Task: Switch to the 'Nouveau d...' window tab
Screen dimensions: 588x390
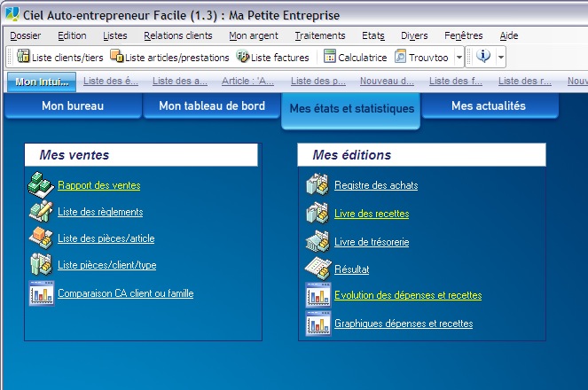Action: [x=387, y=81]
